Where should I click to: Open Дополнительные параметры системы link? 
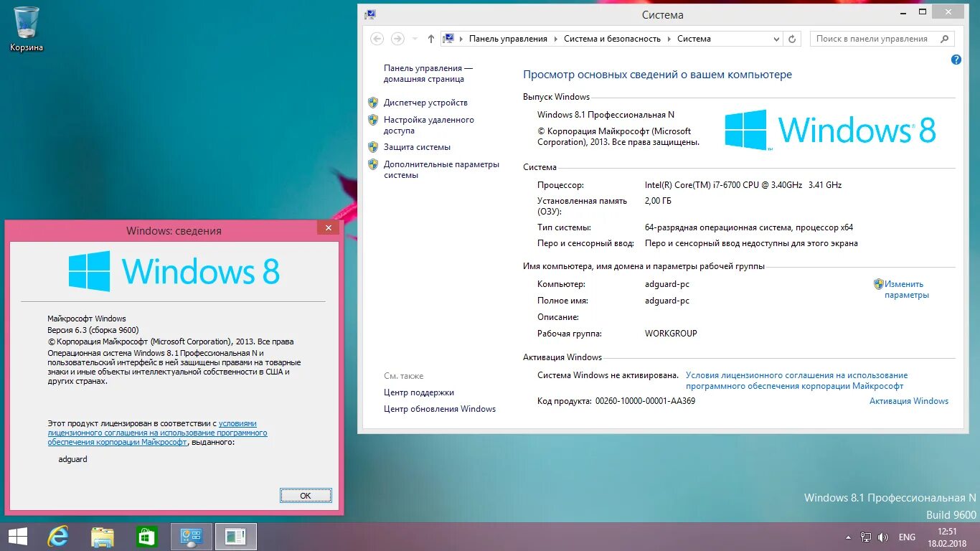(x=441, y=169)
